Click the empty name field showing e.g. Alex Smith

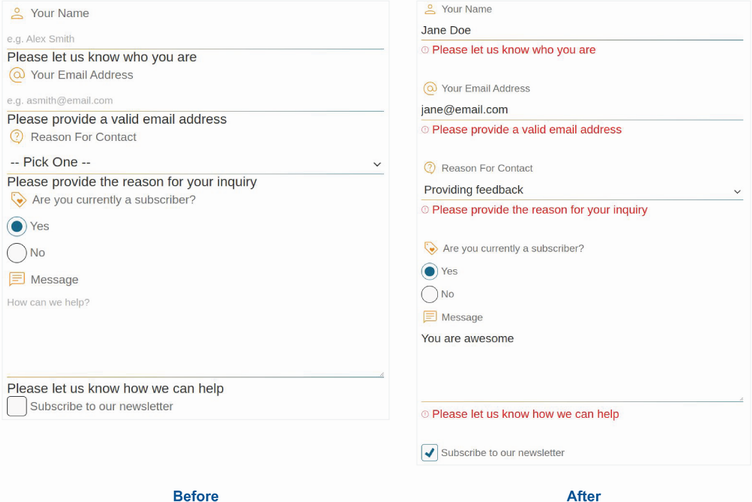pos(195,39)
